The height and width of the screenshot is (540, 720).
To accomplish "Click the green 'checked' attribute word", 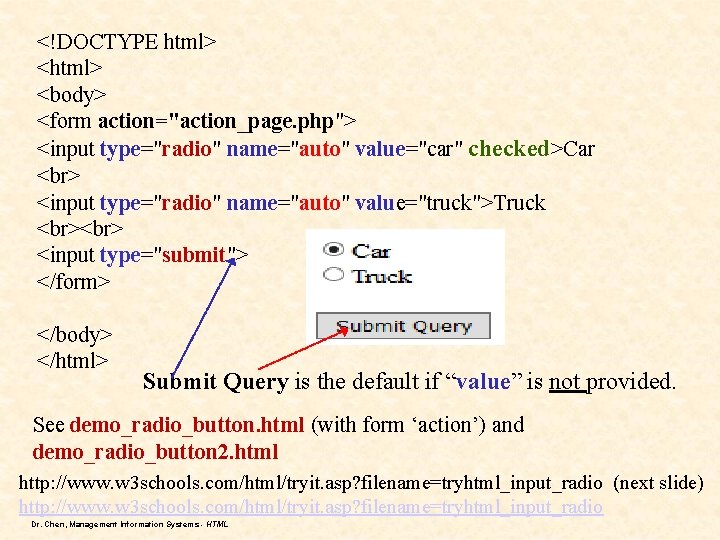I will coord(509,148).
